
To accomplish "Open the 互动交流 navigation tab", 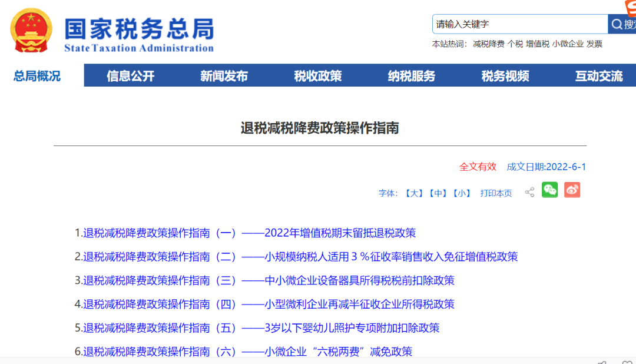I will [599, 76].
